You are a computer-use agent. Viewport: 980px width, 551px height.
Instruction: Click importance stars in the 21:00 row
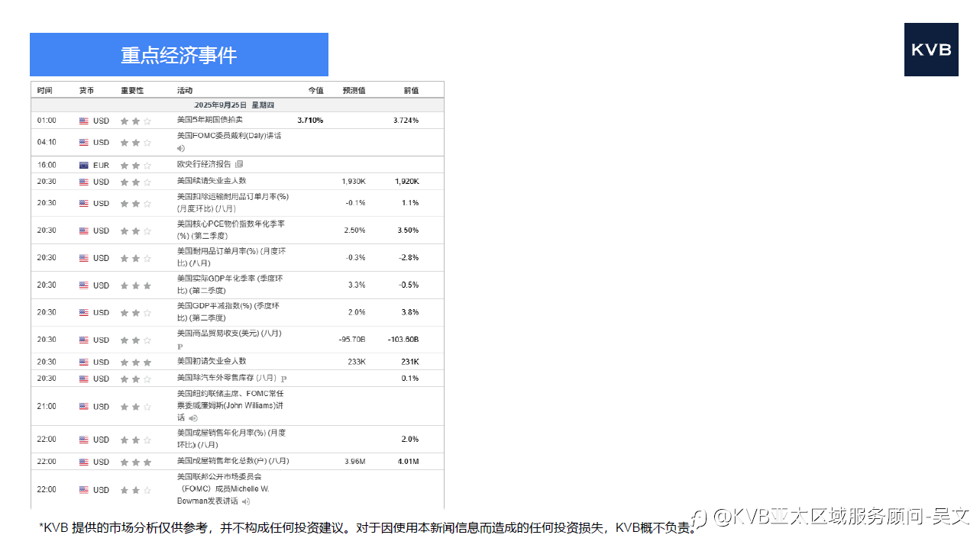(136, 407)
